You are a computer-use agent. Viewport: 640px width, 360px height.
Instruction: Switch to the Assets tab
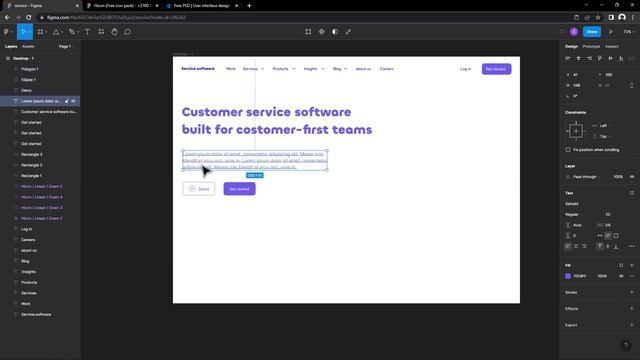tap(28, 47)
